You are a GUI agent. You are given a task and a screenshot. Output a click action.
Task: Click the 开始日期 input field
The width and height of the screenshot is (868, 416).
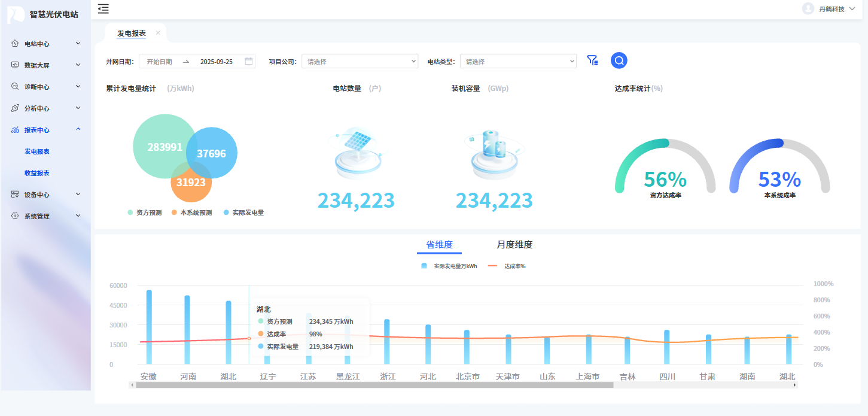tap(160, 62)
